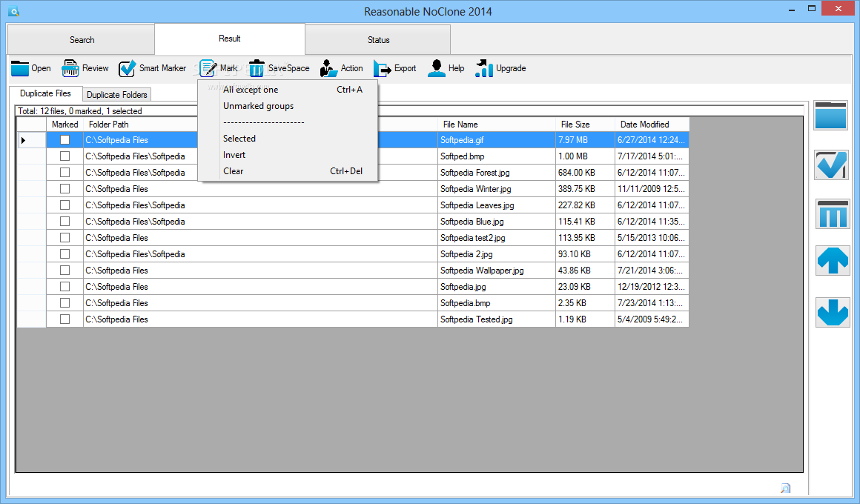The height and width of the screenshot is (504, 860).
Task: Open the Duplicate Folders tab
Action: click(117, 94)
